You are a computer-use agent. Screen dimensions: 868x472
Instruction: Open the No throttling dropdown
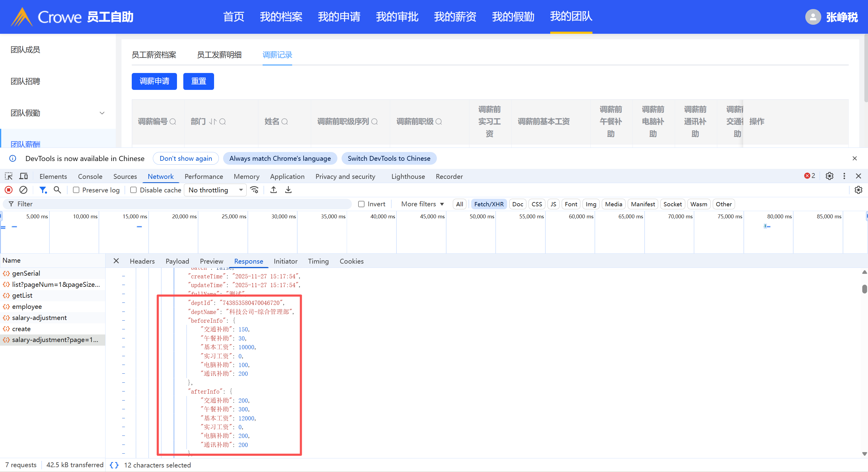215,190
